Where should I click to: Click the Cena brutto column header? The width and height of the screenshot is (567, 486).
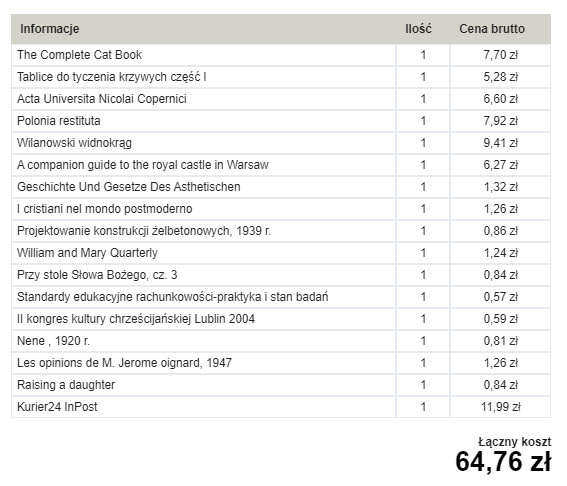[492, 29]
